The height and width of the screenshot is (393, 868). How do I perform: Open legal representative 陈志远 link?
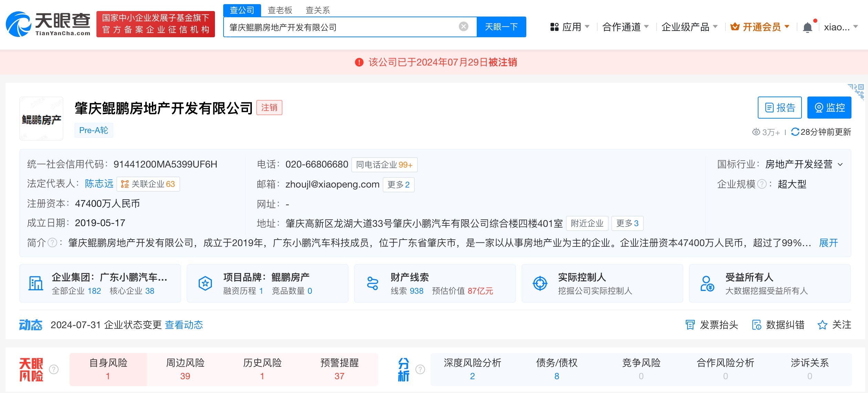[99, 184]
